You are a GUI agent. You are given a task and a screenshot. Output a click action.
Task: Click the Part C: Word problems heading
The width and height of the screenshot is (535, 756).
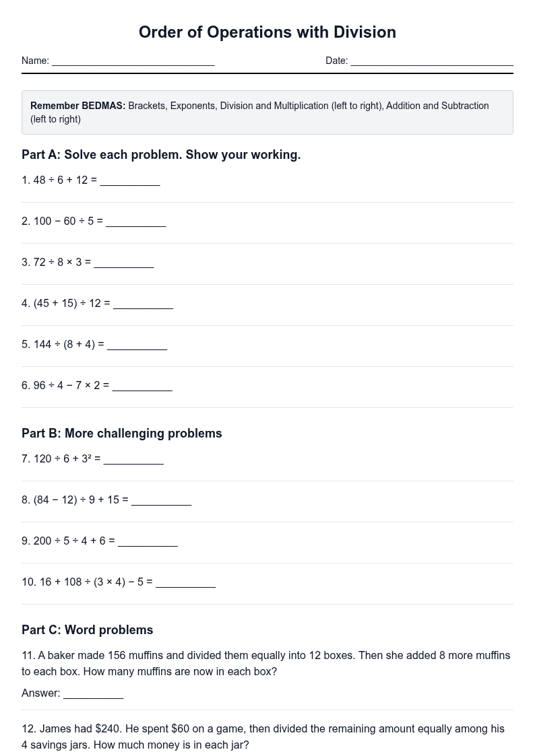[88, 630]
